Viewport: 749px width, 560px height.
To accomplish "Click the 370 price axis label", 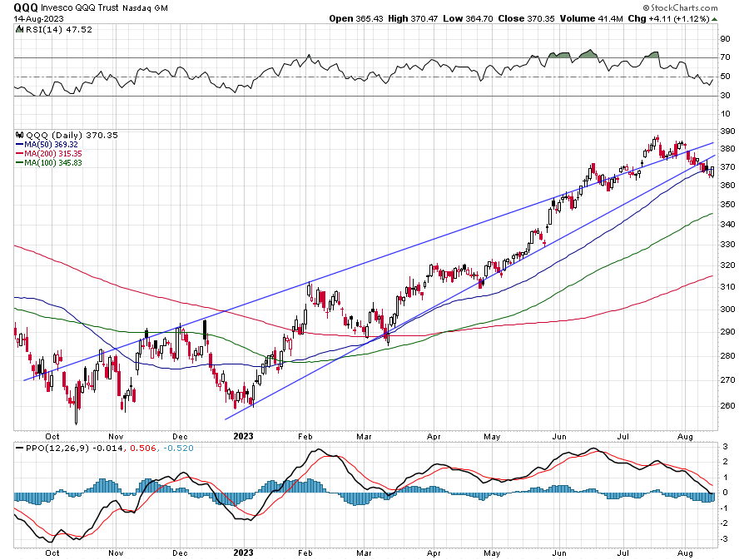I will pyautogui.click(x=727, y=167).
